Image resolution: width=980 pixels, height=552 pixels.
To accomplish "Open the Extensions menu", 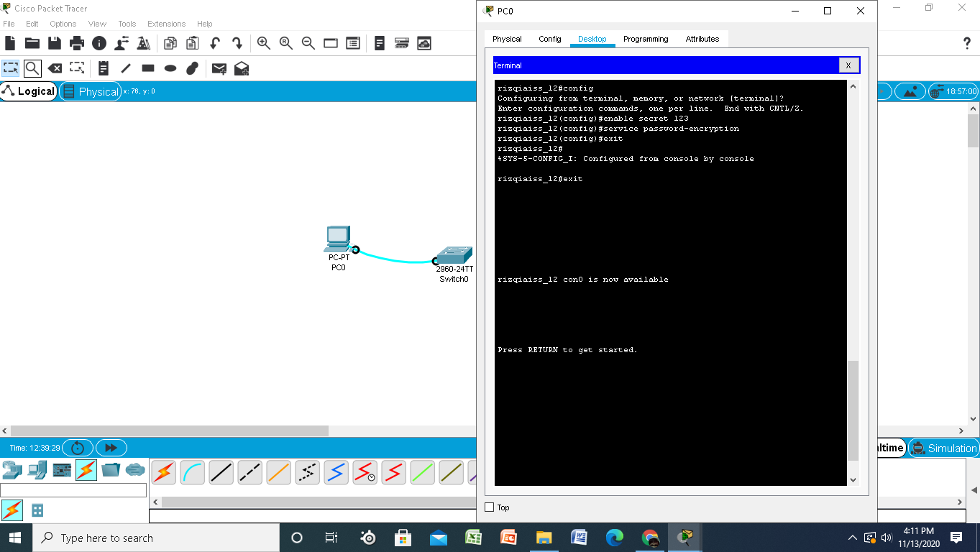I will pyautogui.click(x=166, y=24).
